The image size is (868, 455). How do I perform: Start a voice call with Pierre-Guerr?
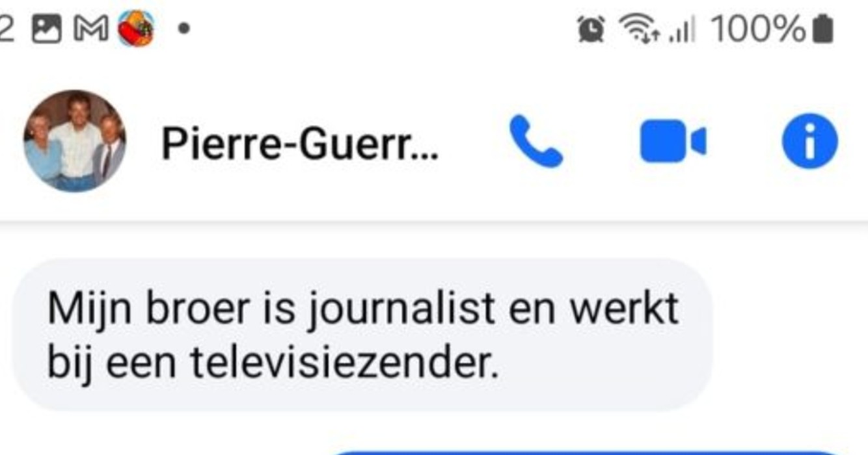(x=536, y=141)
